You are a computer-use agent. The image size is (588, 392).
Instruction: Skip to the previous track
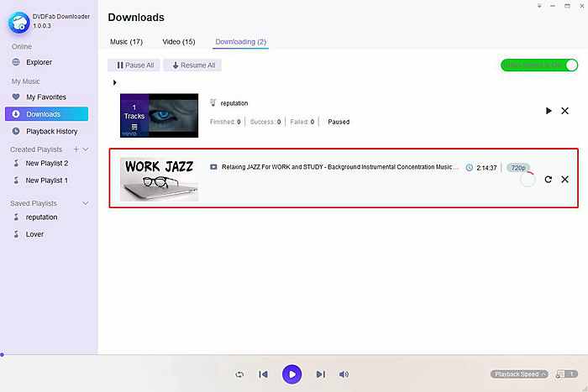pos(263,374)
